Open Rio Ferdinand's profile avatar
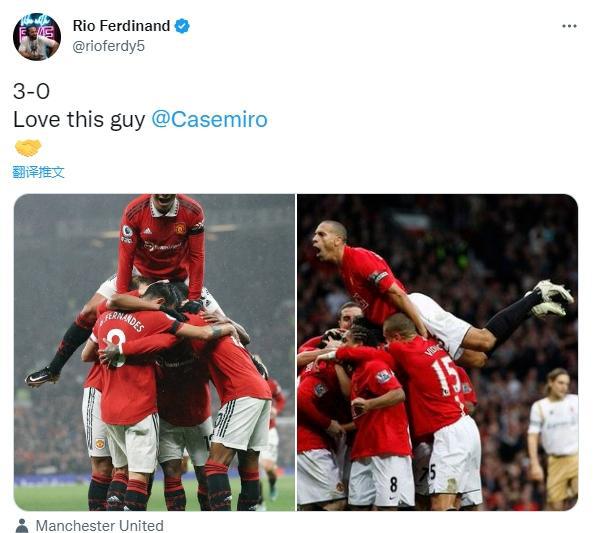The height and width of the screenshot is (533, 594). [37, 37]
